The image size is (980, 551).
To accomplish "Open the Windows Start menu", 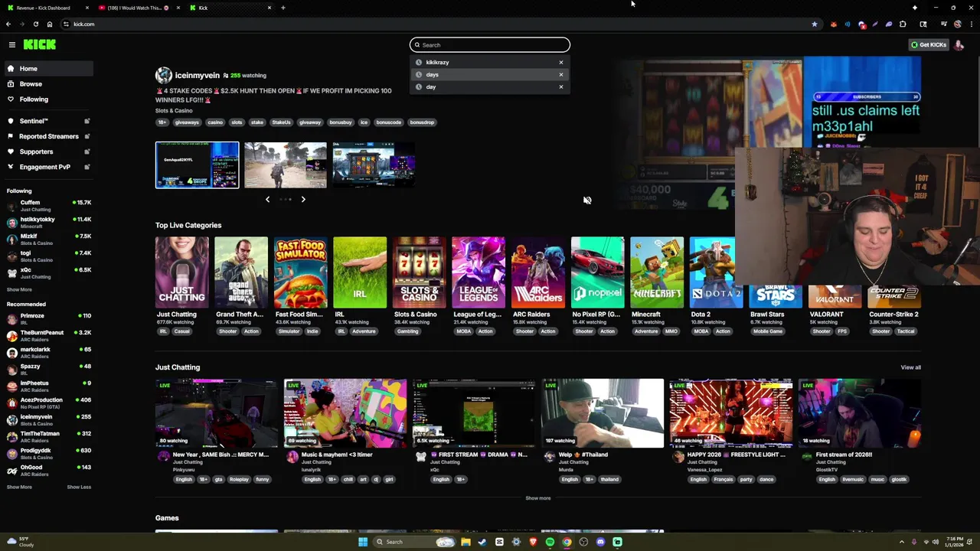I will pos(363,542).
